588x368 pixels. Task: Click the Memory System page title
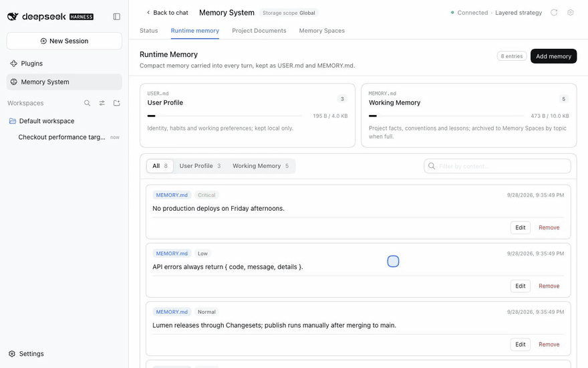click(x=227, y=13)
